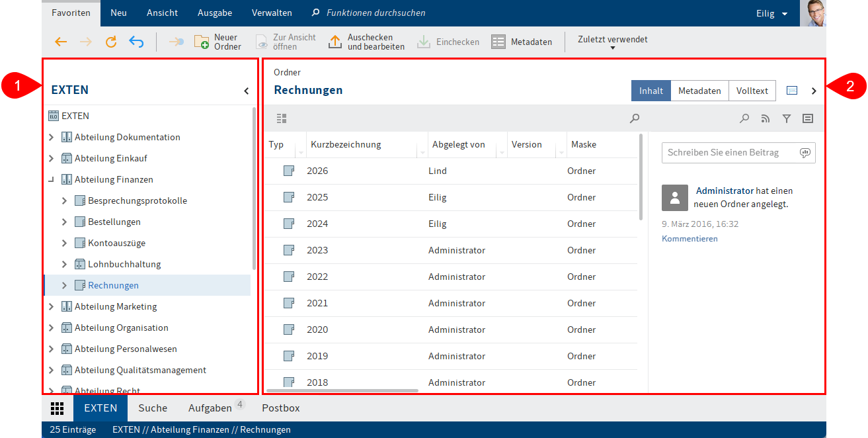Collapse the EXTEN tree panel with the chevron

point(247,90)
